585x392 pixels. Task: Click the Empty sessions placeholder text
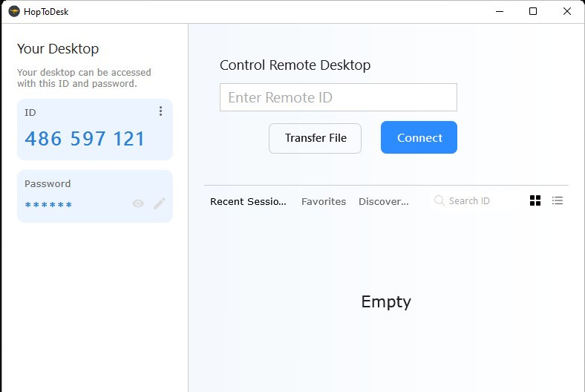(x=386, y=301)
